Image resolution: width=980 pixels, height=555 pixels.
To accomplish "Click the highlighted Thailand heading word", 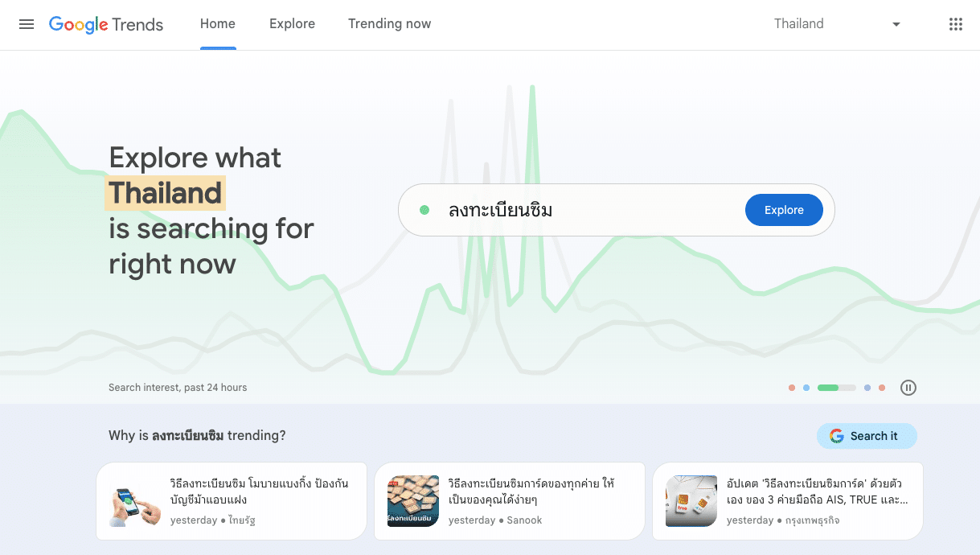I will pos(166,193).
